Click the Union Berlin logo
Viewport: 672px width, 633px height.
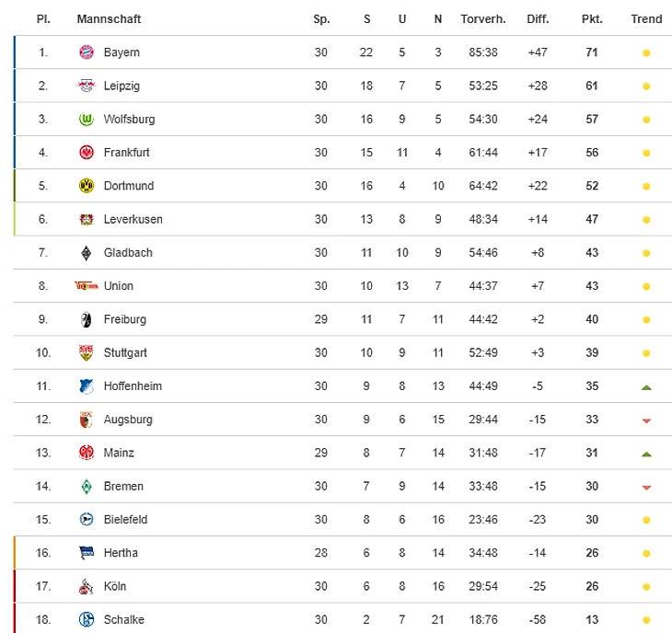pos(87,286)
